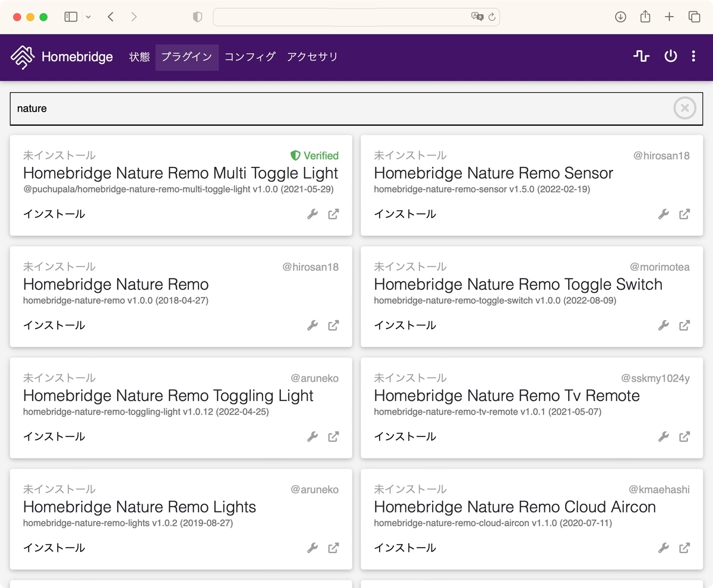Click the Homebridge logo icon
This screenshot has height=588, width=713.
pos(22,57)
